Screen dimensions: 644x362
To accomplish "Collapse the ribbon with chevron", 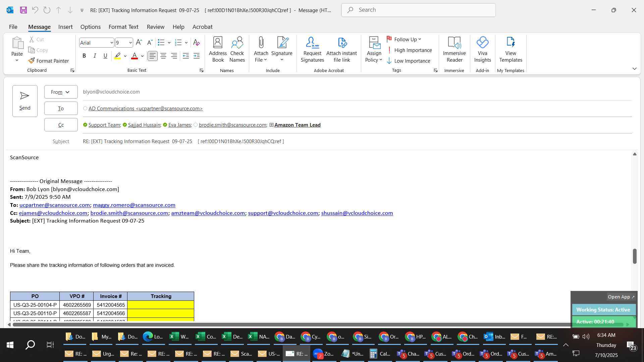I will point(634,69).
